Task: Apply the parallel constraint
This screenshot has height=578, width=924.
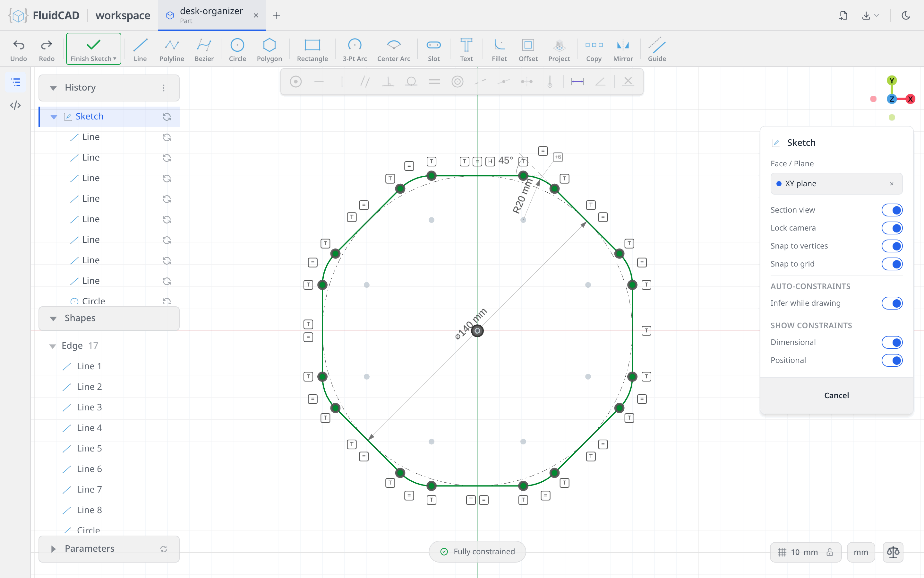Action: [365, 82]
